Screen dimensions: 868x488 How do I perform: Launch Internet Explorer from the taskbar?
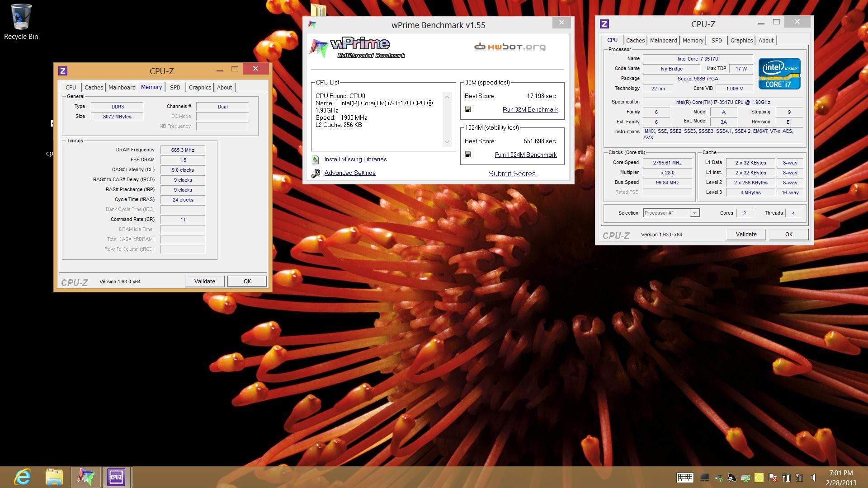[x=22, y=477]
